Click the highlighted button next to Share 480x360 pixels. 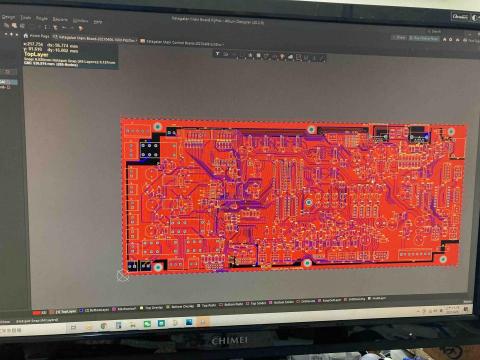point(424,38)
